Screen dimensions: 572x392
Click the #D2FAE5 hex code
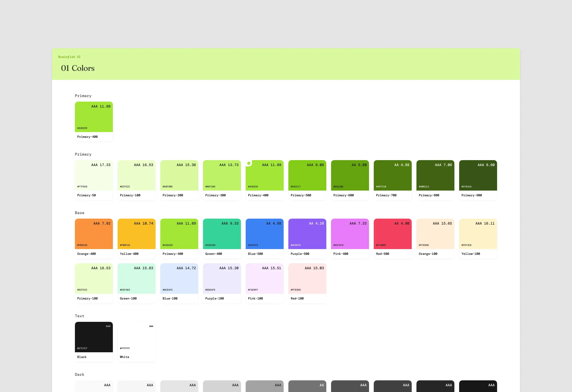(x=125, y=290)
